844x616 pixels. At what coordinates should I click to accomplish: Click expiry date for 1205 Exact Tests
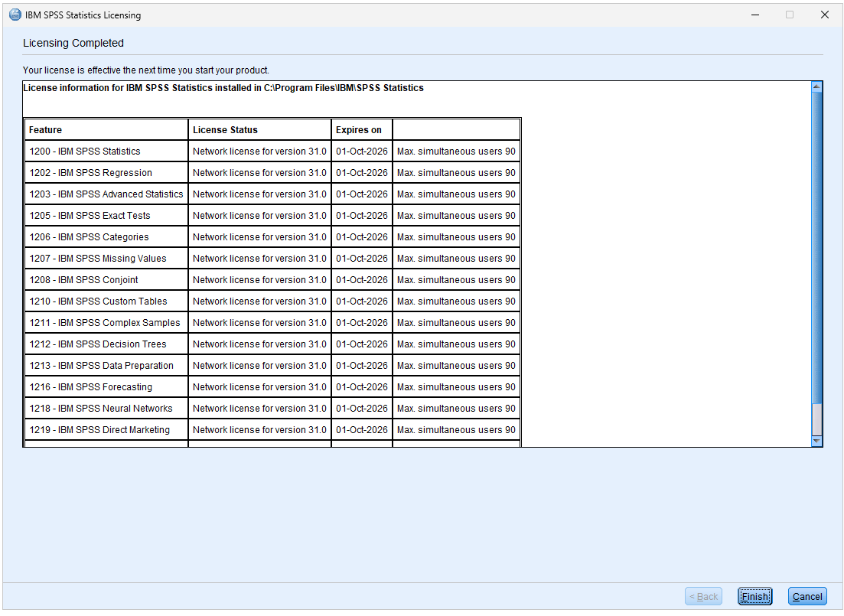(x=361, y=216)
